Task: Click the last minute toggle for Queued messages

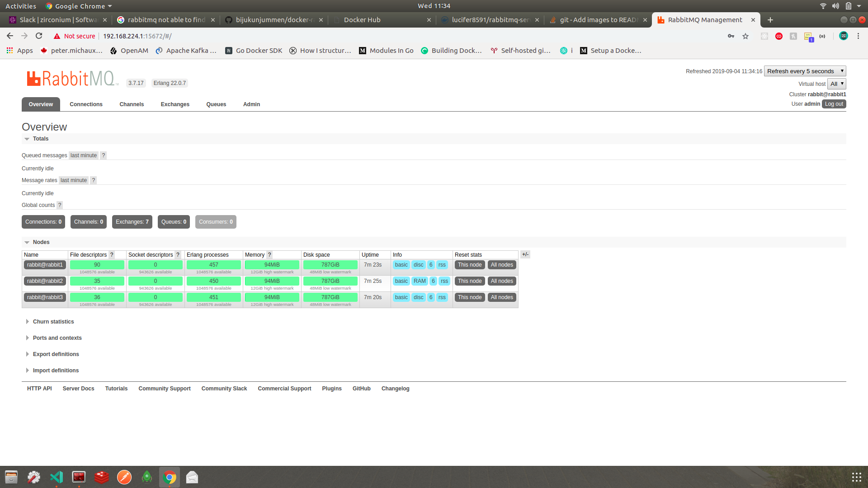Action: click(84, 155)
